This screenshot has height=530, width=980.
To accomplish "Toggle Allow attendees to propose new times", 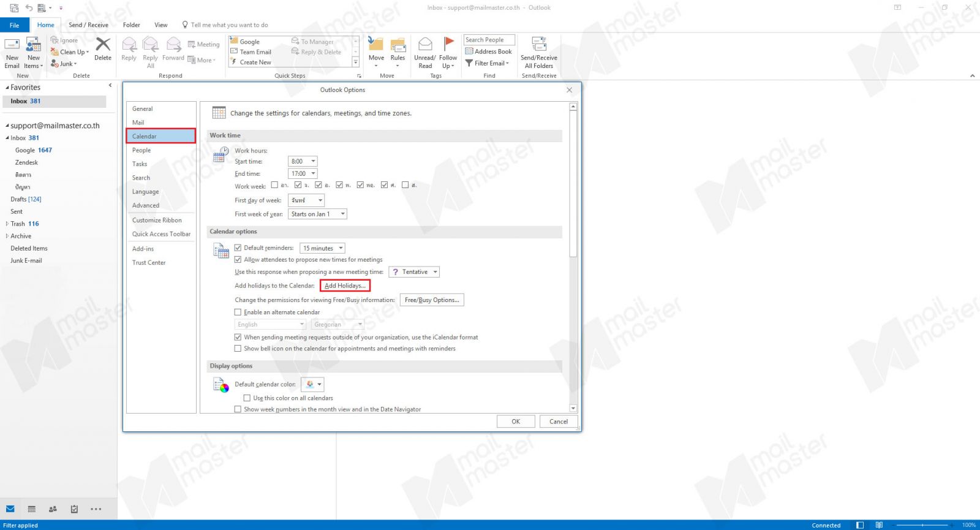I will 238,260.
